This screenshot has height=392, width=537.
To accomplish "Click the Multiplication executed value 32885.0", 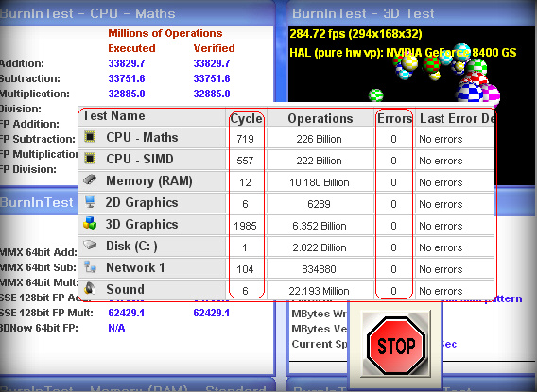I will tap(127, 94).
